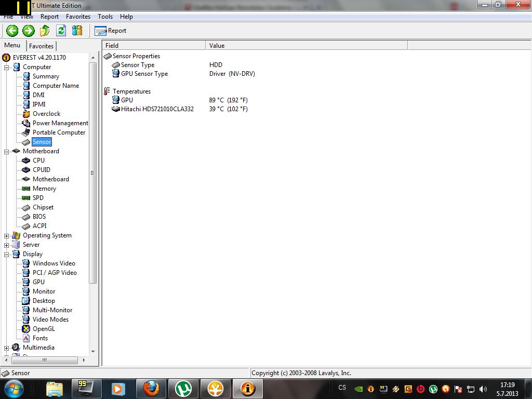This screenshot has height=399, width=532.
Task: Click the CPU chip icon in tree
Action: (x=26, y=161)
